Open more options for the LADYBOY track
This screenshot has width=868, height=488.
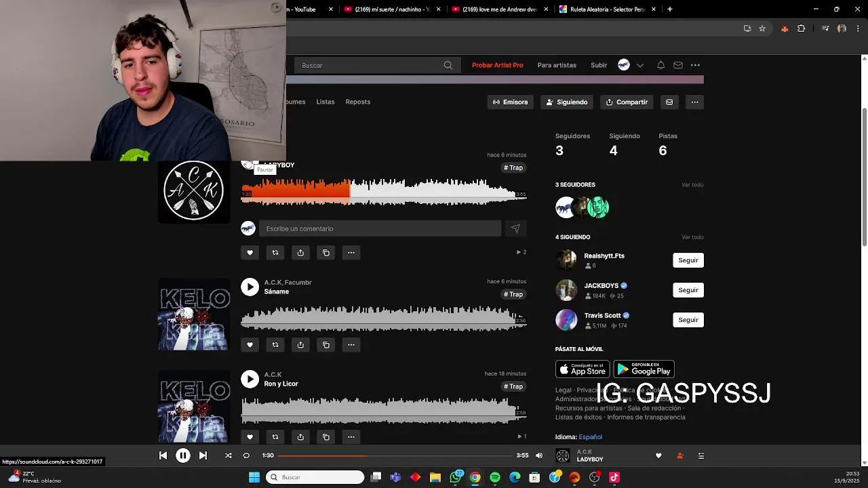(351, 253)
